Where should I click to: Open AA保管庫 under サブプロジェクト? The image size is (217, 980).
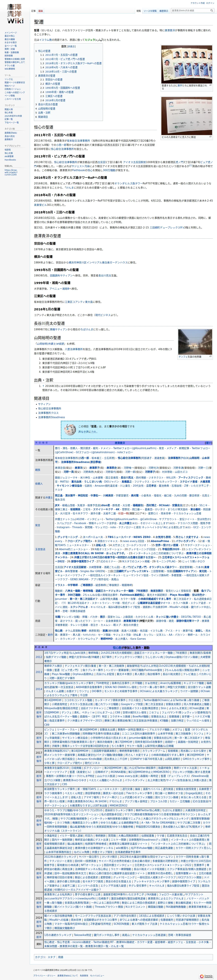[9, 156]
